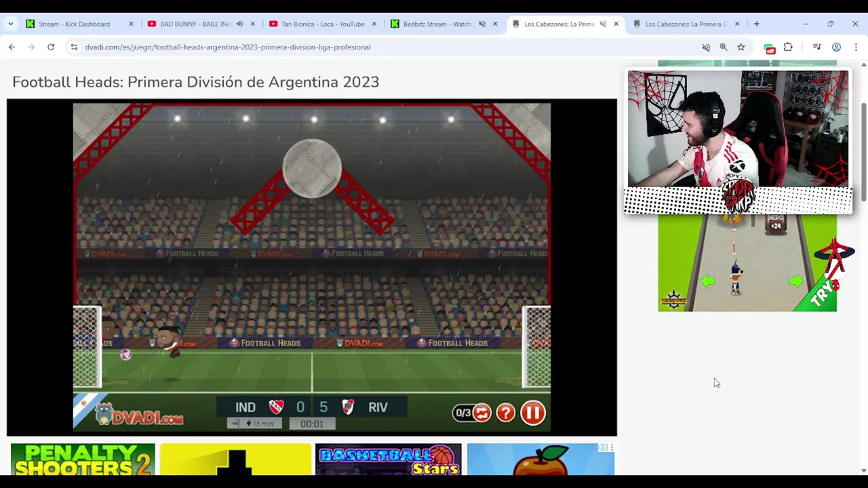This screenshot has height=488, width=868.
Task: Switch to Stream - Kick Dashboard tab
Action: click(x=75, y=24)
